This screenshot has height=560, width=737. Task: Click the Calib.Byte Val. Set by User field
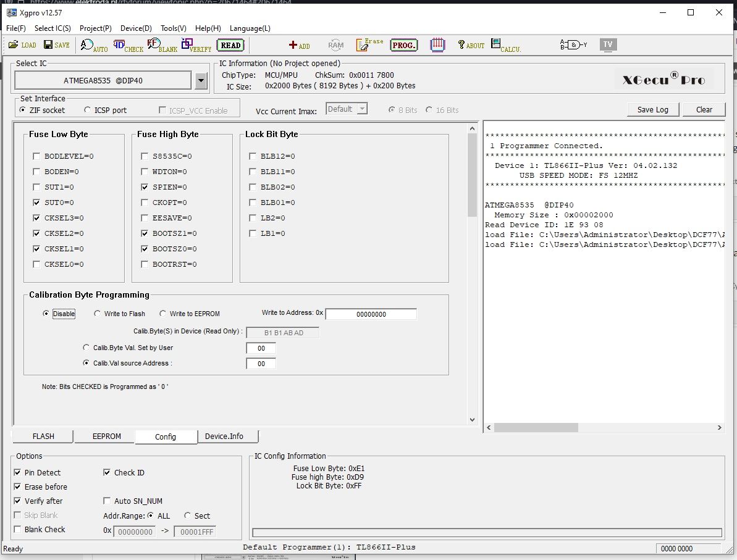point(261,348)
